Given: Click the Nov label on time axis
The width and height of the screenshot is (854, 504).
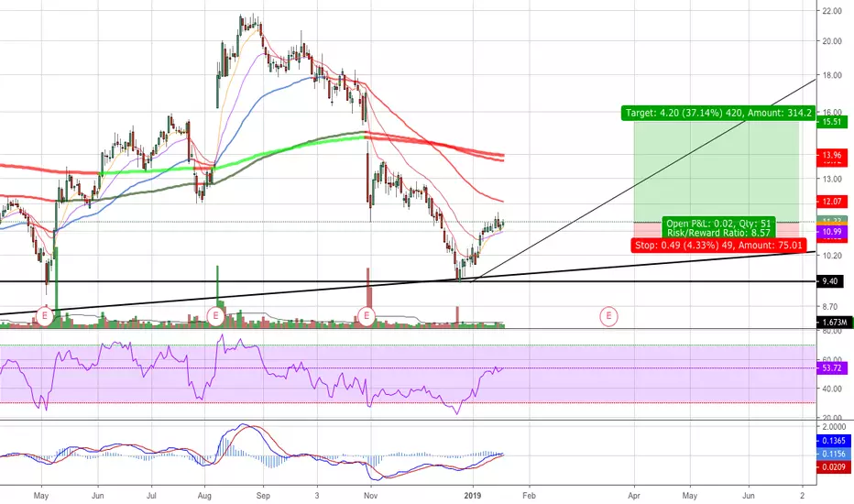Looking at the screenshot, I should (x=370, y=496).
